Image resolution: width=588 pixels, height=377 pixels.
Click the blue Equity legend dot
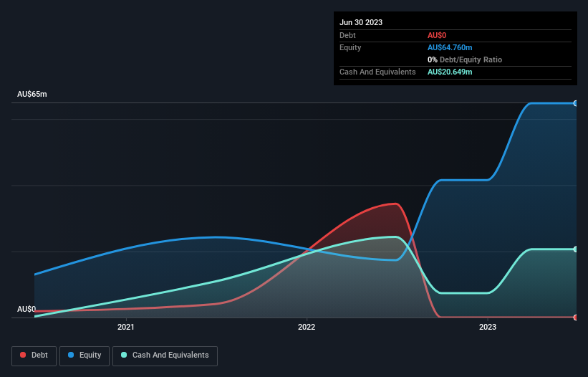[71, 355]
